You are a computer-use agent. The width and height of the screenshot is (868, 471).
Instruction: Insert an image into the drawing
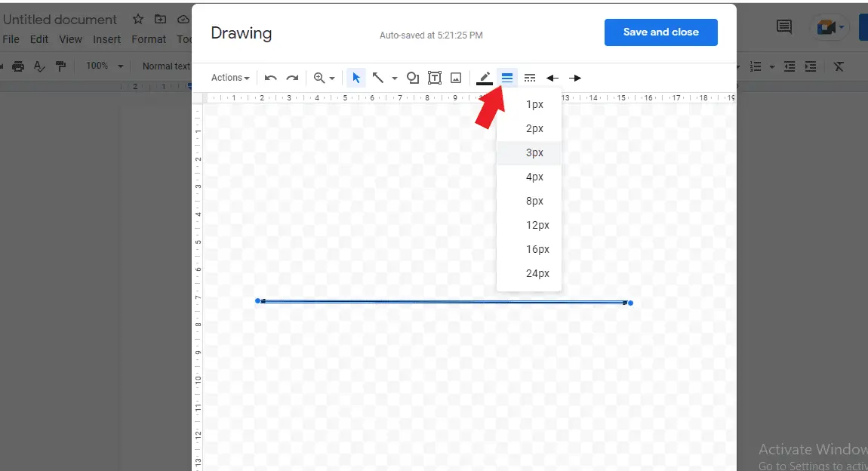455,77
